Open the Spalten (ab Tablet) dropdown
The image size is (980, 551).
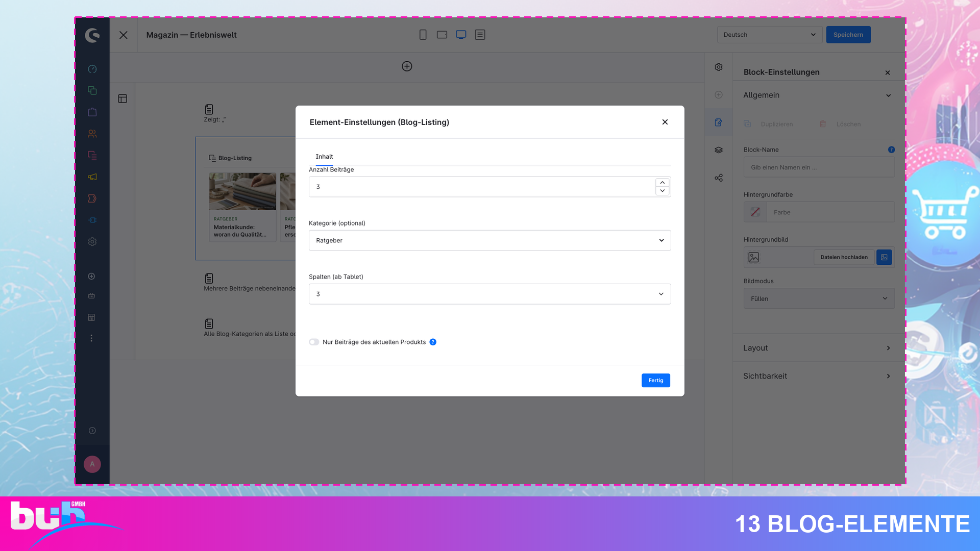pyautogui.click(x=489, y=294)
